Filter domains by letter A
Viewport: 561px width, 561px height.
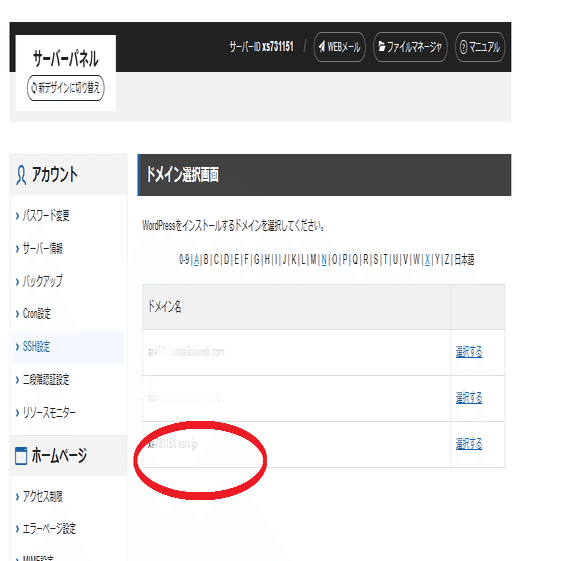196,259
